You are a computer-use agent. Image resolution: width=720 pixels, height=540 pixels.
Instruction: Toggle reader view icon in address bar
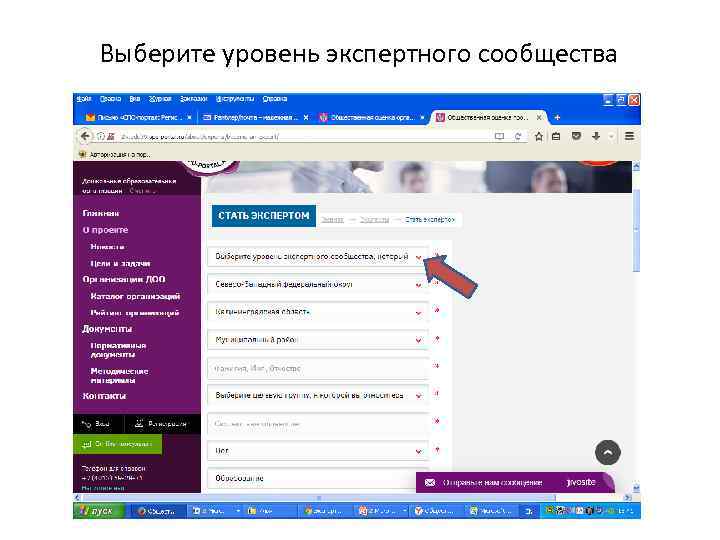[499, 136]
